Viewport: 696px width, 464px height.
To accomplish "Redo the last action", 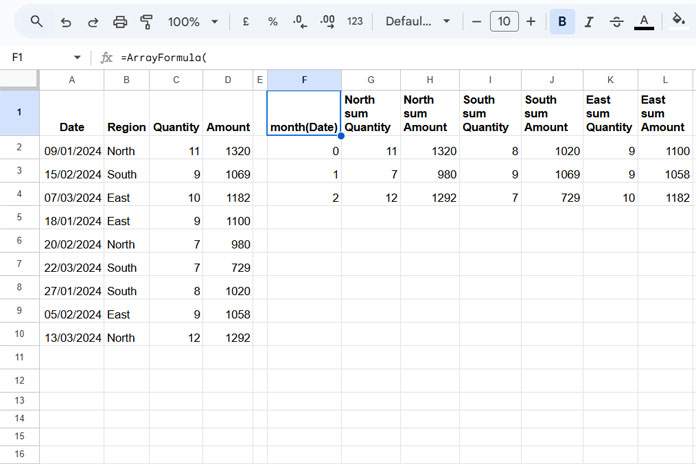I will click(93, 21).
